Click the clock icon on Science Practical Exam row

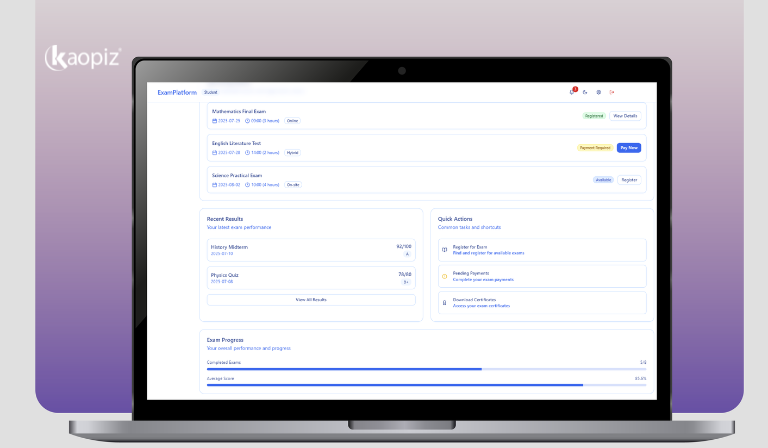tap(247, 185)
